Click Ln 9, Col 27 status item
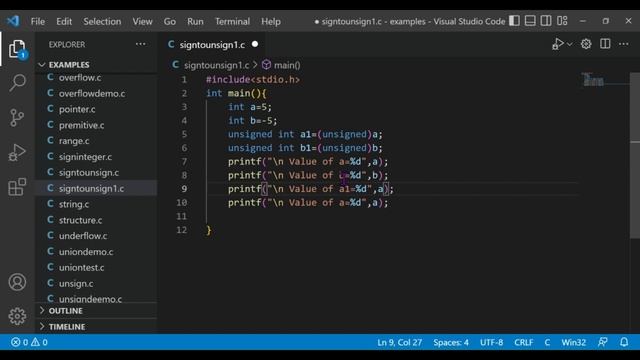This screenshot has width=640, height=360. coord(400,342)
